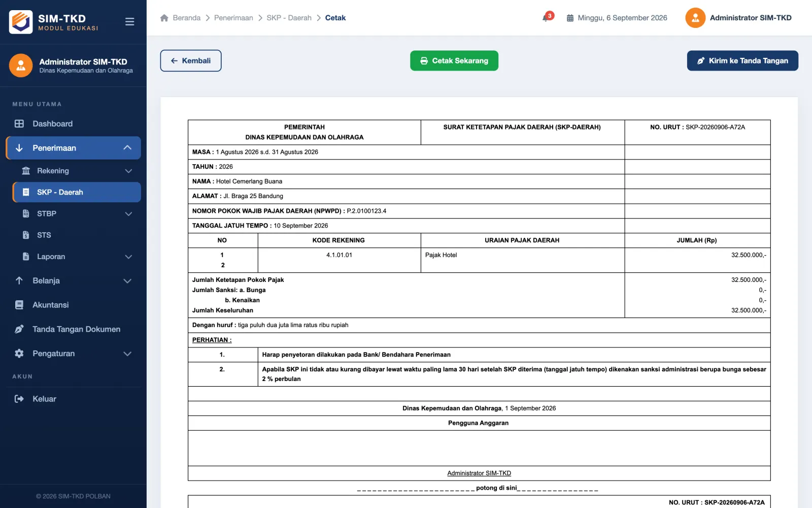Open the Dashboard menu item
Screen dimensions: 812x508
(73, 123)
